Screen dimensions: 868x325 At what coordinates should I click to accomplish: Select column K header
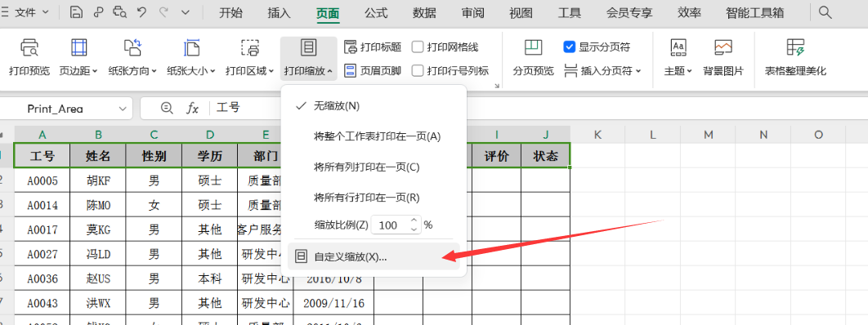597,134
